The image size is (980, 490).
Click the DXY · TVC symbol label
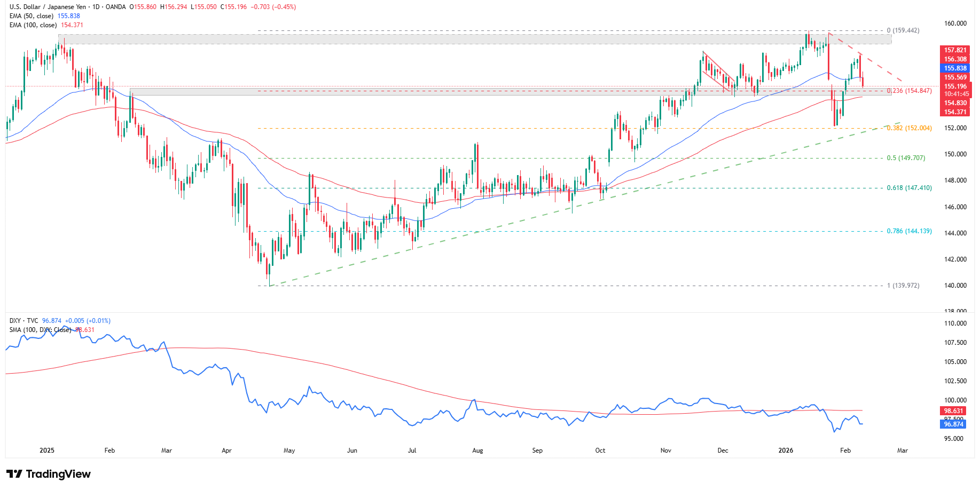[x=23, y=321]
